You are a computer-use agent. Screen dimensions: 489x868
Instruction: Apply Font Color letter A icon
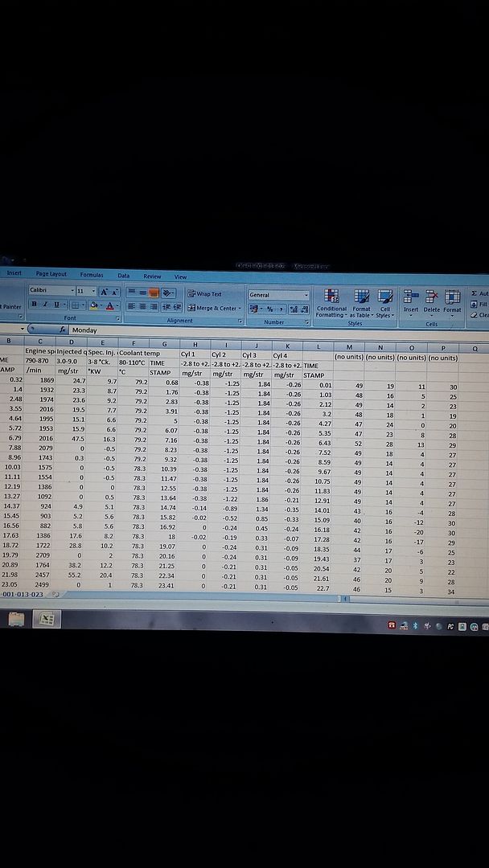click(x=109, y=305)
